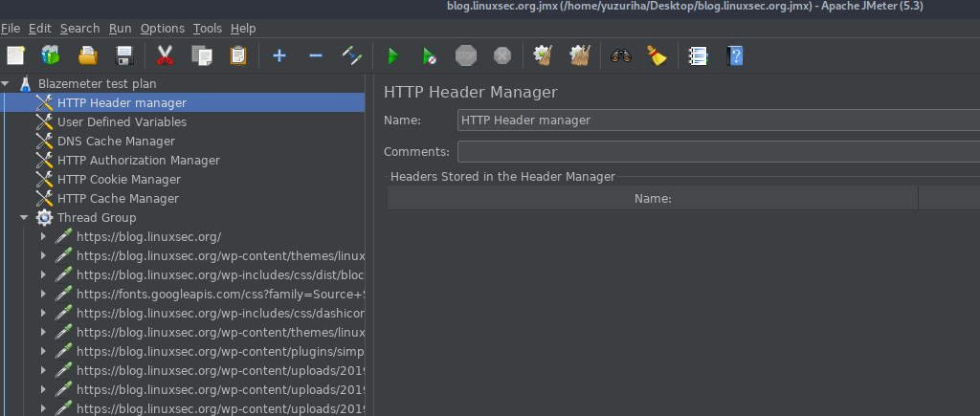Click the Cut scissors icon
Screen dimensions: 980x416
(x=165, y=55)
